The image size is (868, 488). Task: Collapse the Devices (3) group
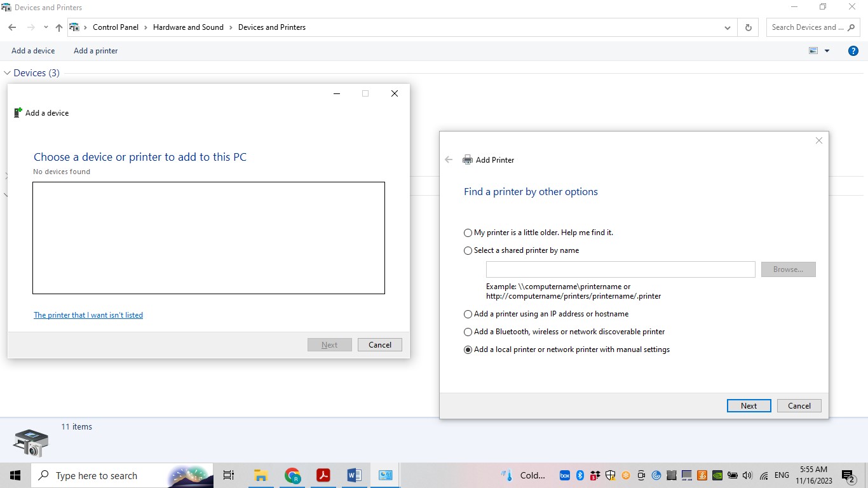[x=8, y=73]
